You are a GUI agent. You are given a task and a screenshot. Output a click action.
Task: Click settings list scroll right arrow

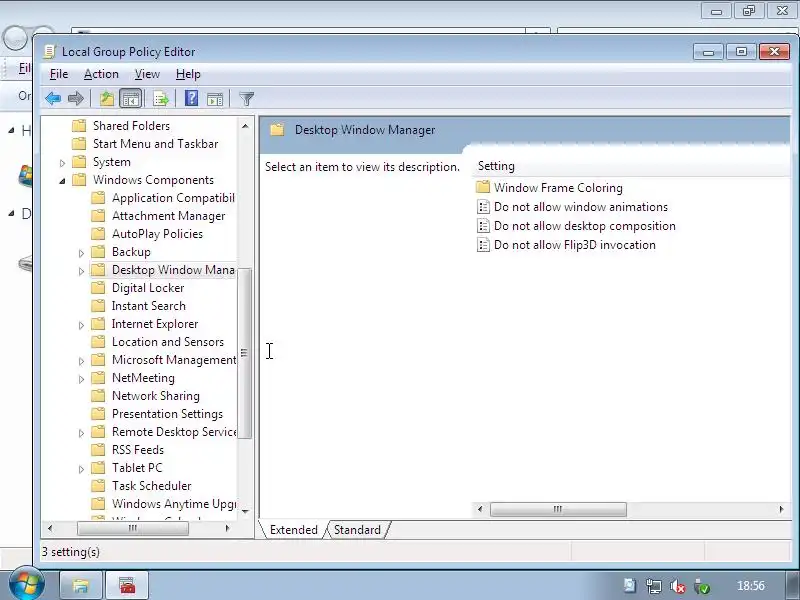[782, 509]
